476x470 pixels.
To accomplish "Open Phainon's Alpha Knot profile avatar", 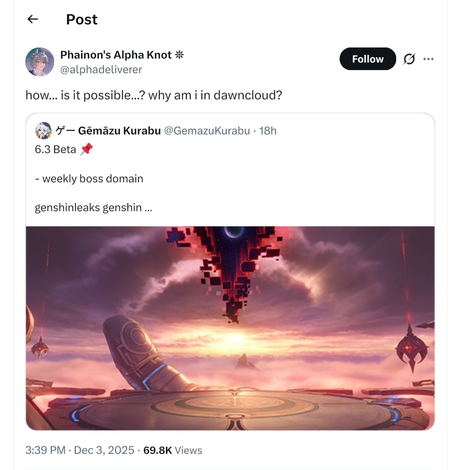I will click(40, 62).
